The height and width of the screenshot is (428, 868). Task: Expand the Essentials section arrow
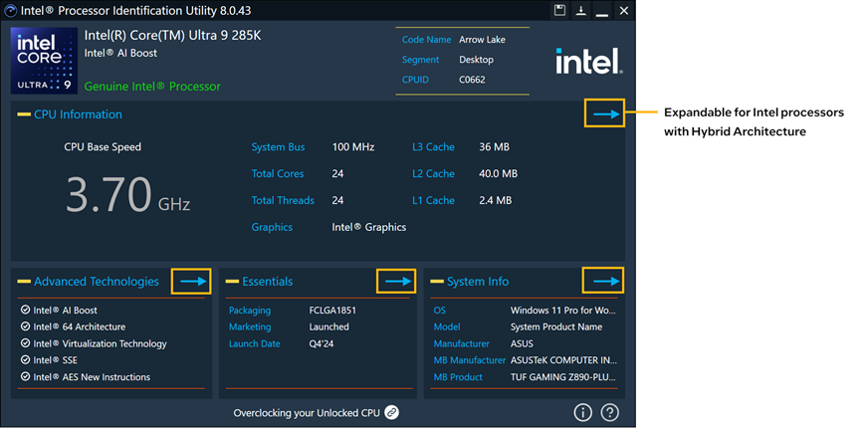tap(396, 282)
